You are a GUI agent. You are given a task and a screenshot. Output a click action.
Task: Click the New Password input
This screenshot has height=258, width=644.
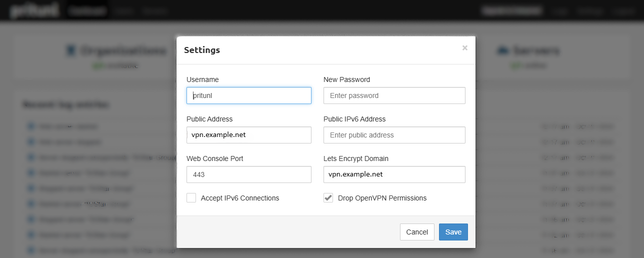point(394,95)
